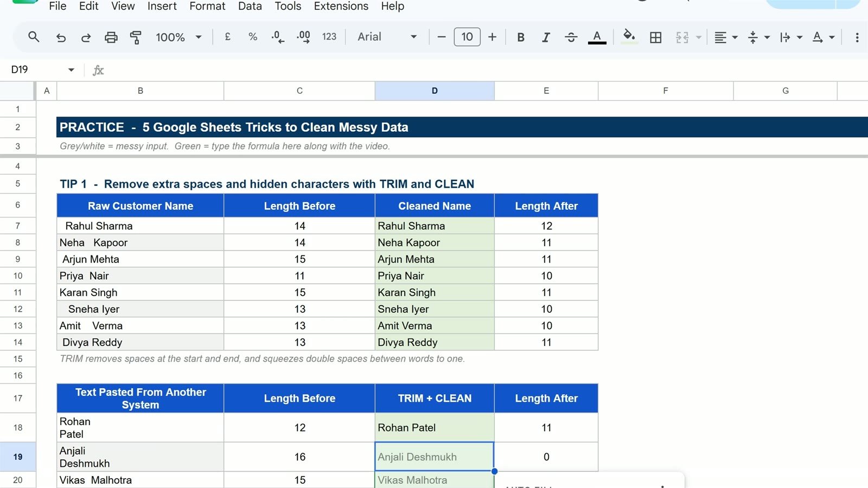Open the Edit menu
The image size is (868, 488).
(88, 7)
